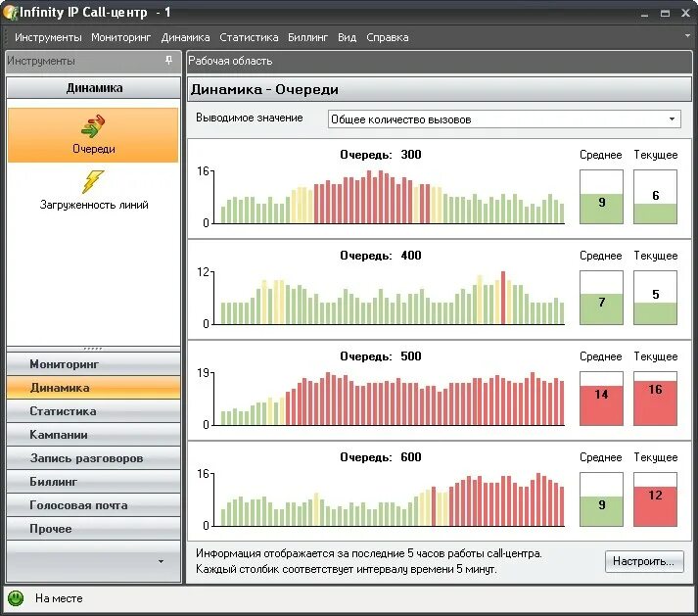
Task: Maximize the Infinity Call-центр window
Action: point(665,14)
